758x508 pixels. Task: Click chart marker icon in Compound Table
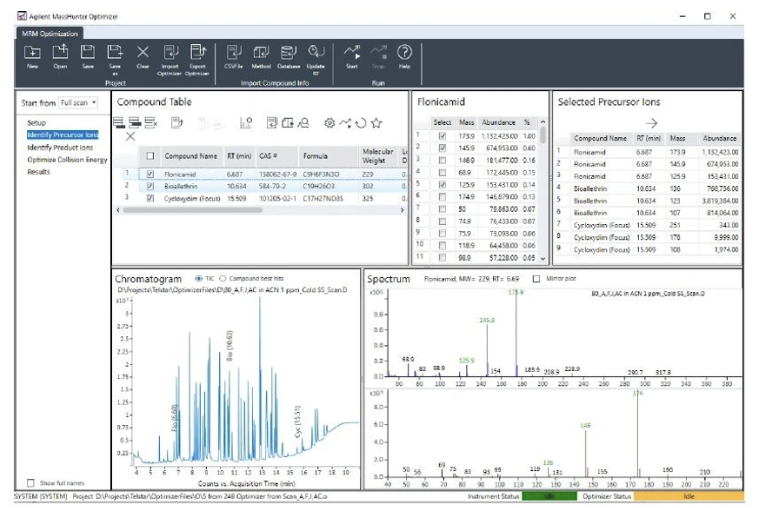[x=246, y=123]
